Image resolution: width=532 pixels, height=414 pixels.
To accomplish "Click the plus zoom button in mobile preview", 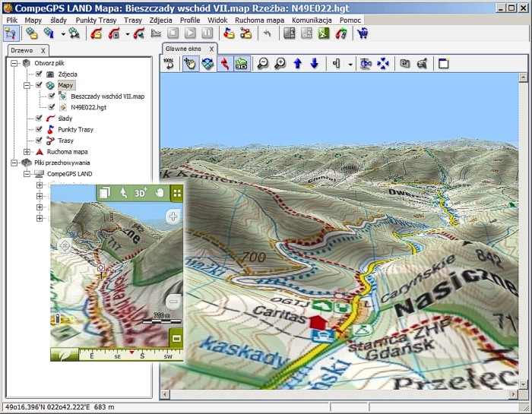I will point(173,216).
